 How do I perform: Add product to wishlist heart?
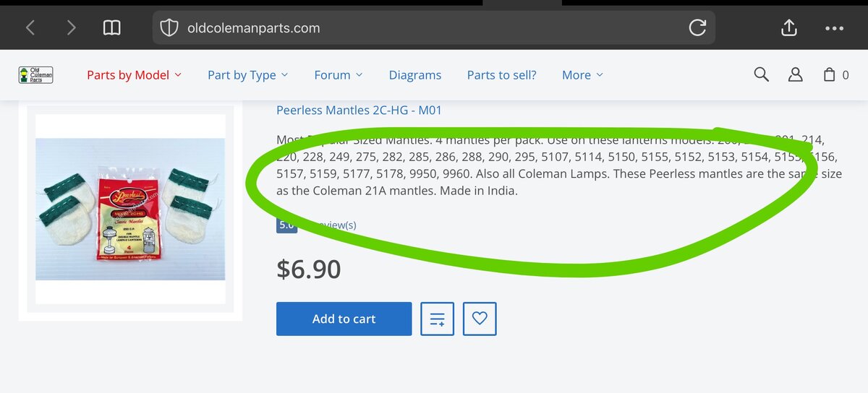[x=480, y=319]
